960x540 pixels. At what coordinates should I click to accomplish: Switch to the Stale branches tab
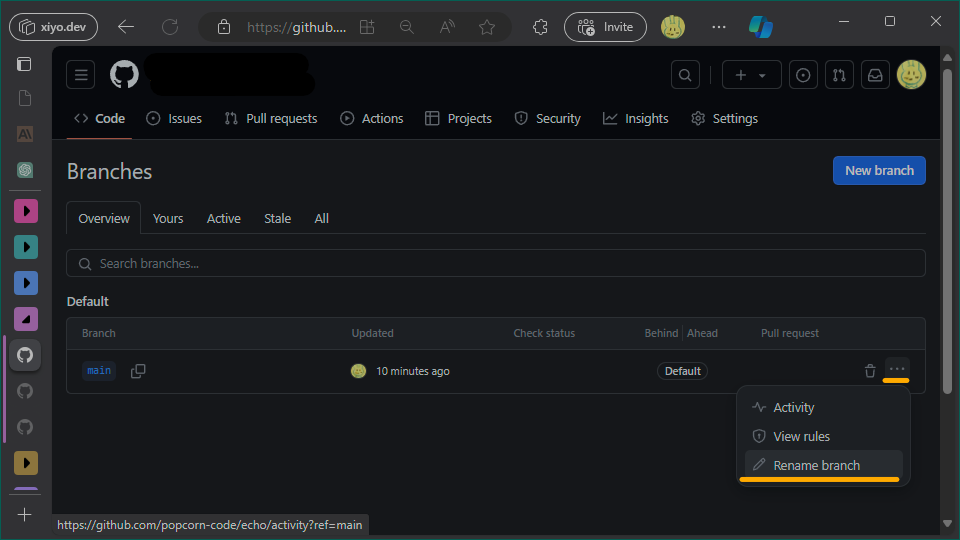[277, 218]
